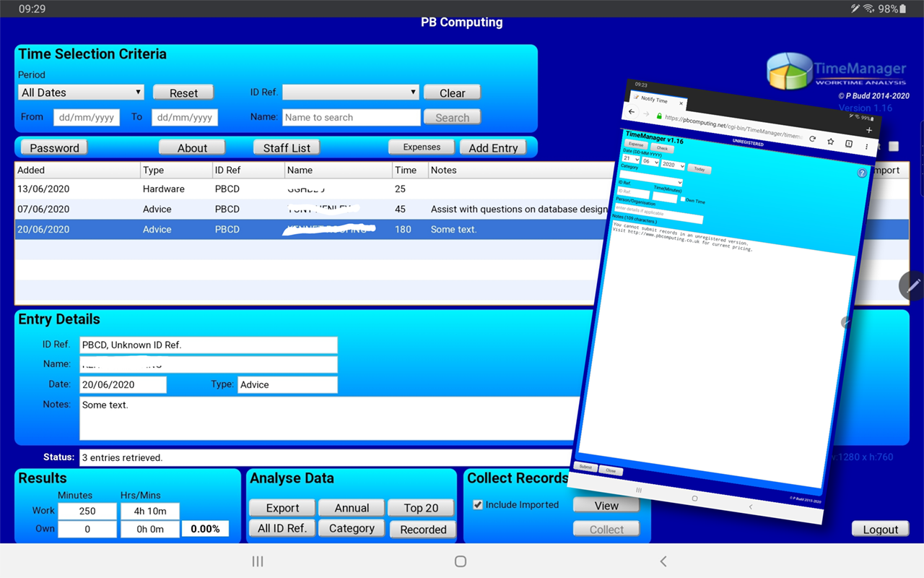Tick the checkbox beside the Import column
Image resolution: width=924 pixels, height=578 pixels.
(x=894, y=147)
